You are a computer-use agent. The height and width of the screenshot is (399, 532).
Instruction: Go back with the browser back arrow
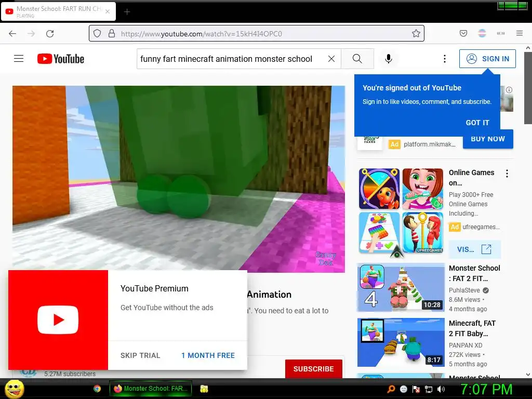click(x=12, y=34)
